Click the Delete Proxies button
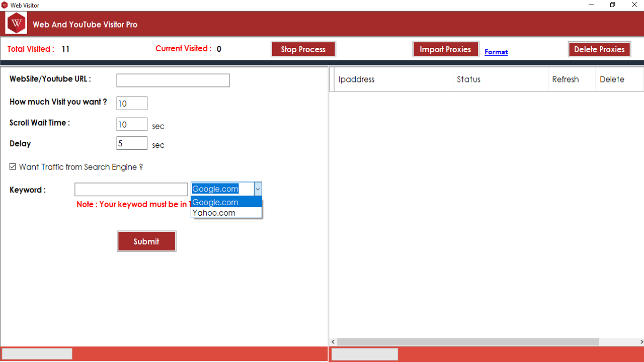The image size is (644, 362). coord(599,49)
